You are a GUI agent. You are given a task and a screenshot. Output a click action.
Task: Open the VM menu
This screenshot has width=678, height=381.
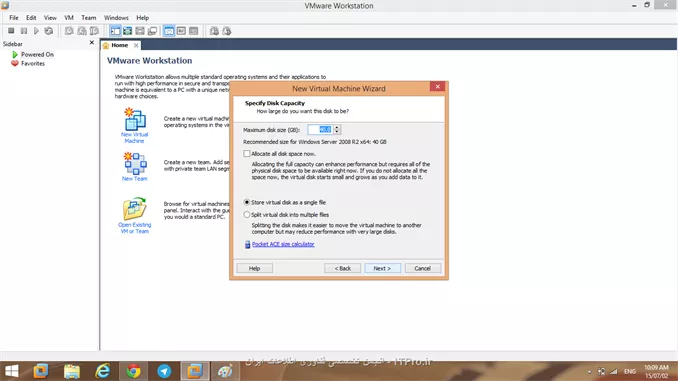tap(69, 18)
